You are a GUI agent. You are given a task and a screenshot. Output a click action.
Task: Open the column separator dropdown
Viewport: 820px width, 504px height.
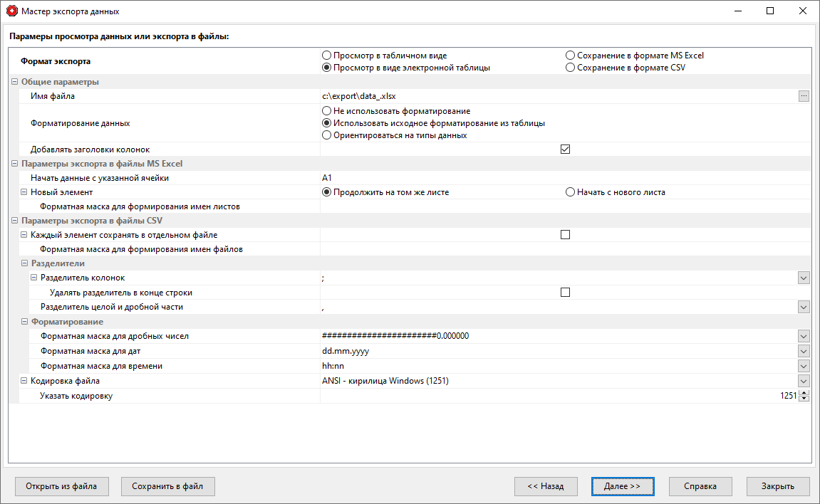coord(804,278)
